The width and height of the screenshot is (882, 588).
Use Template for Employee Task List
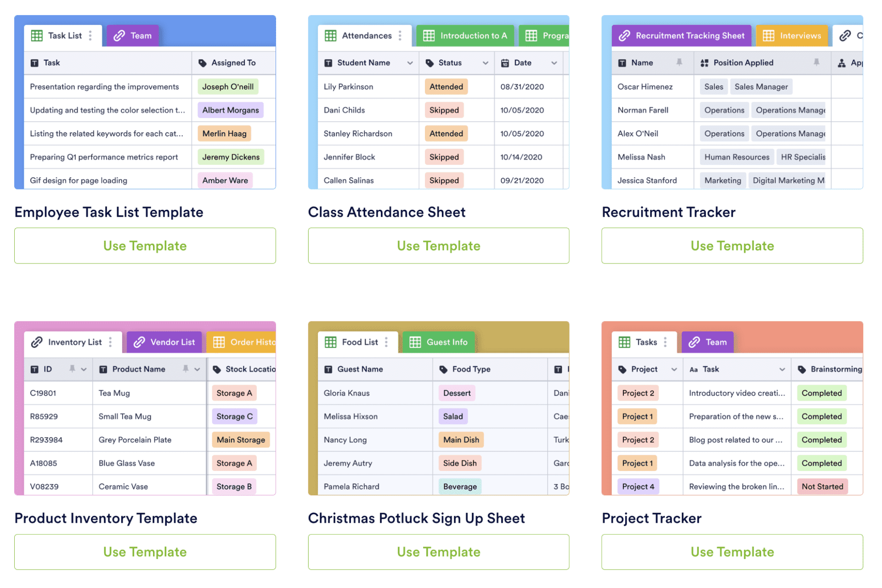pyautogui.click(x=145, y=246)
